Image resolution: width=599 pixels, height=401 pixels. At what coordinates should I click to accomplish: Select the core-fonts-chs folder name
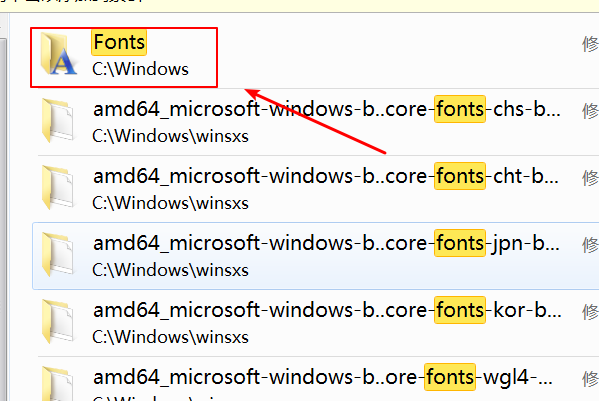pyautogui.click(x=327, y=109)
